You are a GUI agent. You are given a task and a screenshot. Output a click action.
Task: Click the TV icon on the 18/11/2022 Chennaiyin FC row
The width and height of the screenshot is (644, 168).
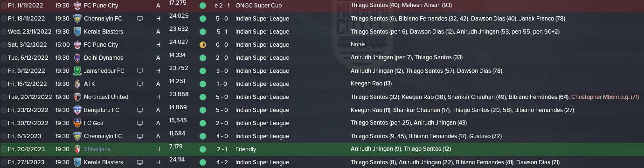(x=140, y=19)
